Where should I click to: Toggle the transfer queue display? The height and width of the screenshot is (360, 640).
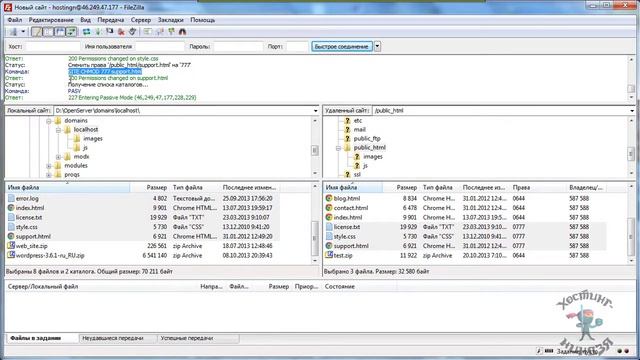click(71, 32)
